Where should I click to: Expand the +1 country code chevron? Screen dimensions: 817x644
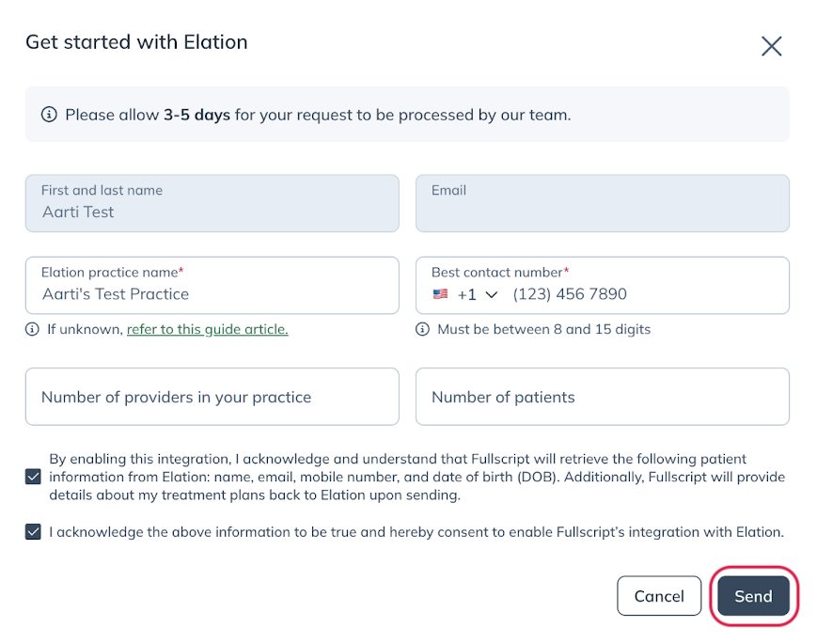coord(491,295)
